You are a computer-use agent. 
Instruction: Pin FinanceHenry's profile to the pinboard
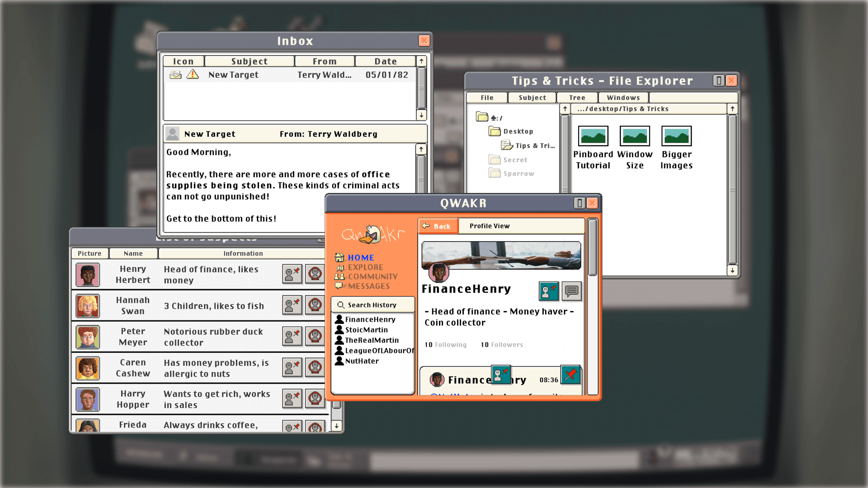[x=548, y=291]
